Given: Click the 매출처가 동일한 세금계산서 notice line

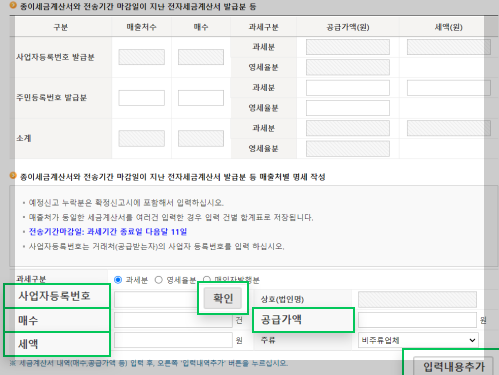Looking at the screenshot, I should [x=171, y=217].
